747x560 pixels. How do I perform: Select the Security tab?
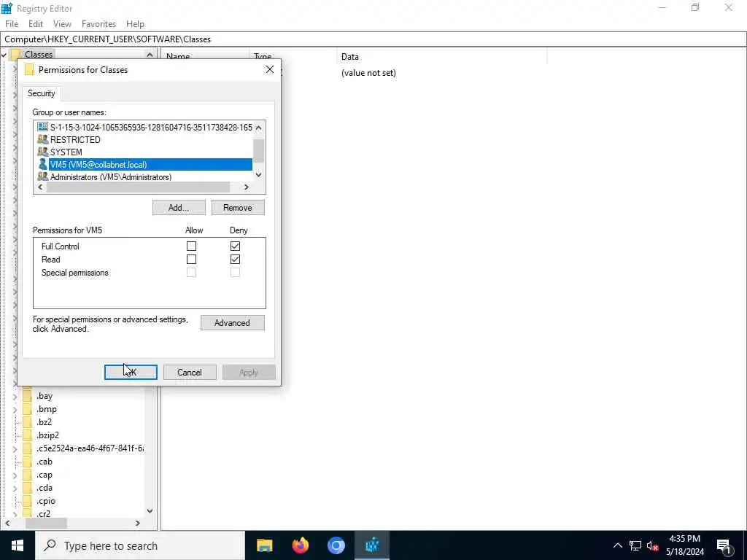click(x=42, y=93)
